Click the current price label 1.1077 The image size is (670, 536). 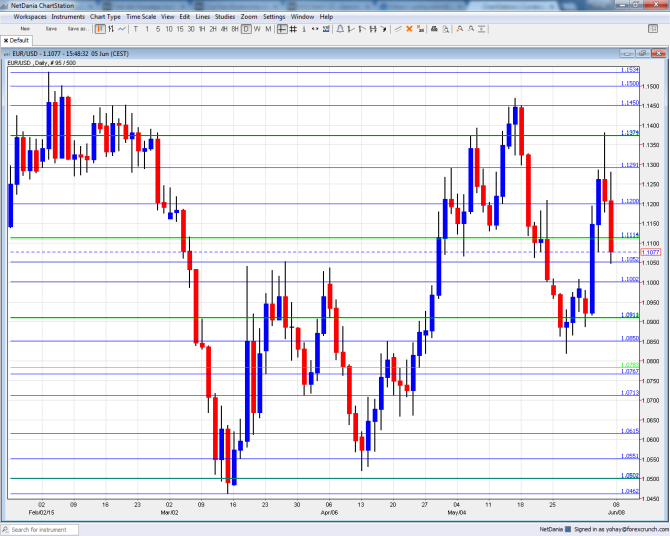coord(650,252)
